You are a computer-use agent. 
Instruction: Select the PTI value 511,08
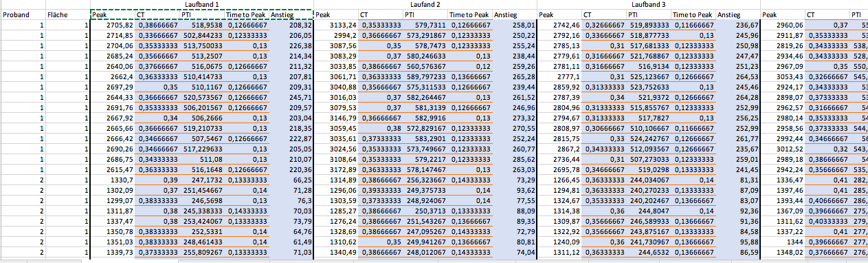pos(201,159)
